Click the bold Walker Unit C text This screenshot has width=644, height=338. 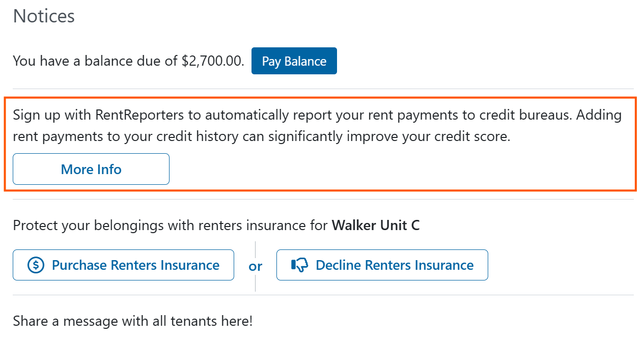pyautogui.click(x=376, y=225)
